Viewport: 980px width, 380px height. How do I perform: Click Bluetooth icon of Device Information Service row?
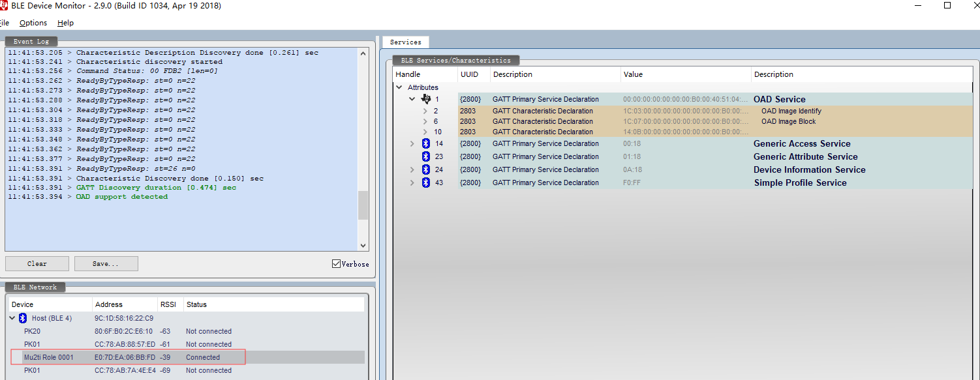click(426, 169)
